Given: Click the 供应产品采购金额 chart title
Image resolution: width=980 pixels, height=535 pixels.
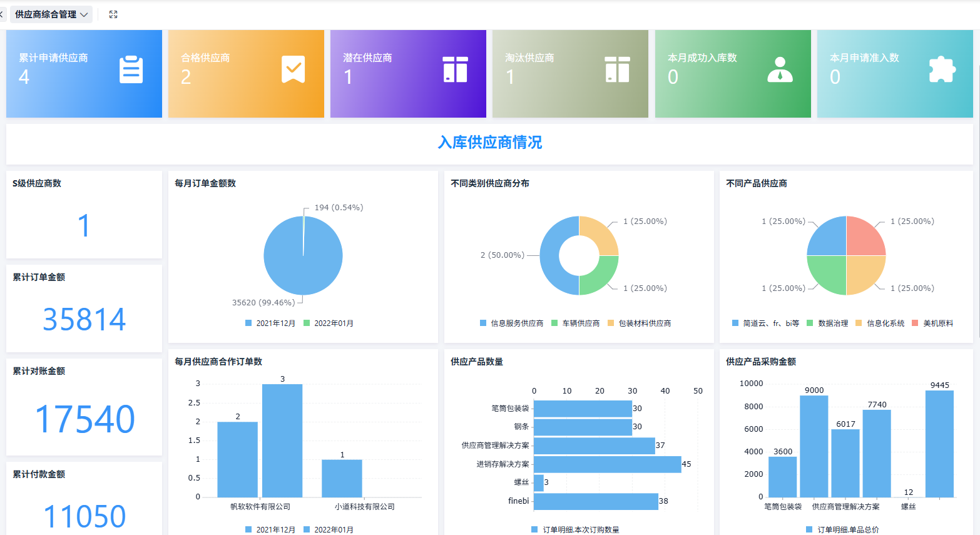Looking at the screenshot, I should click(761, 362).
